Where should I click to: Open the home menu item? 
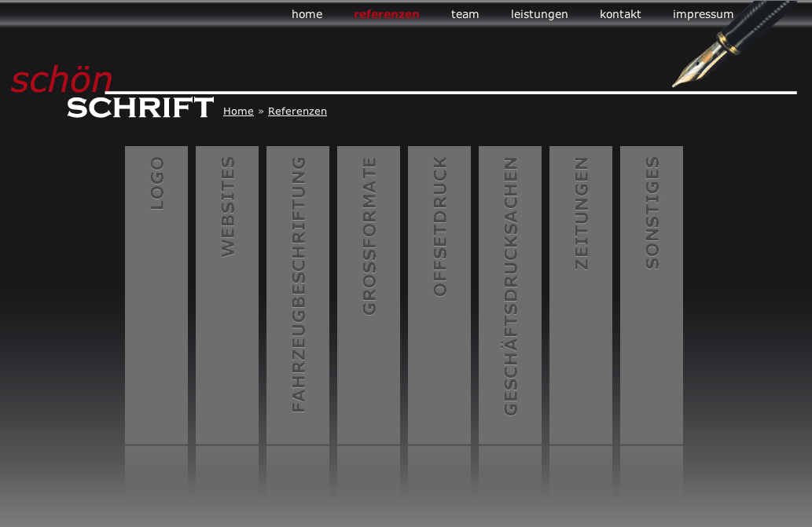point(307,14)
